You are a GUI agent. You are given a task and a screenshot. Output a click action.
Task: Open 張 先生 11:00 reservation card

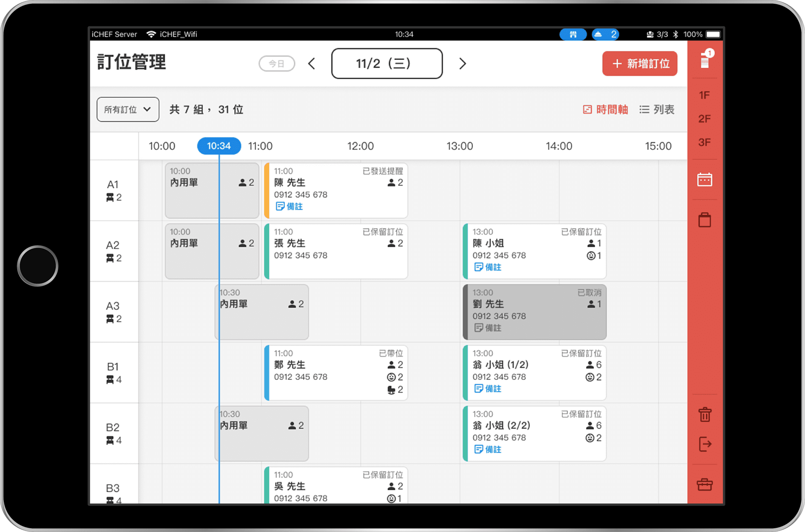336,251
